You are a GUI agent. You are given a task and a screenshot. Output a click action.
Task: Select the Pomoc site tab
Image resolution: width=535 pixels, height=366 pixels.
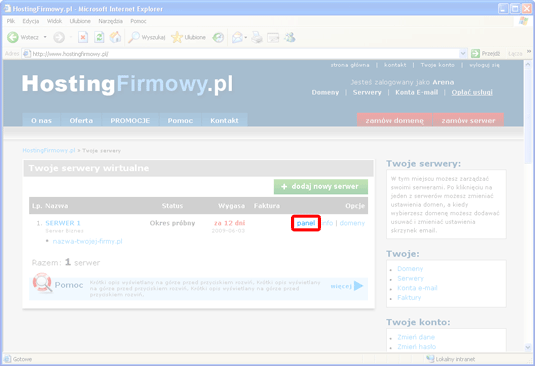click(180, 120)
